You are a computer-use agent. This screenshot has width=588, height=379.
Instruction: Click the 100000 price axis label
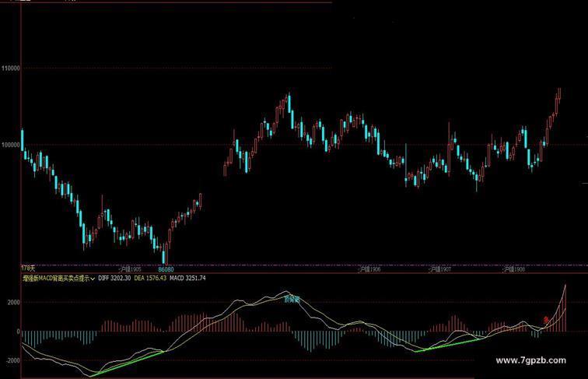(x=11, y=145)
